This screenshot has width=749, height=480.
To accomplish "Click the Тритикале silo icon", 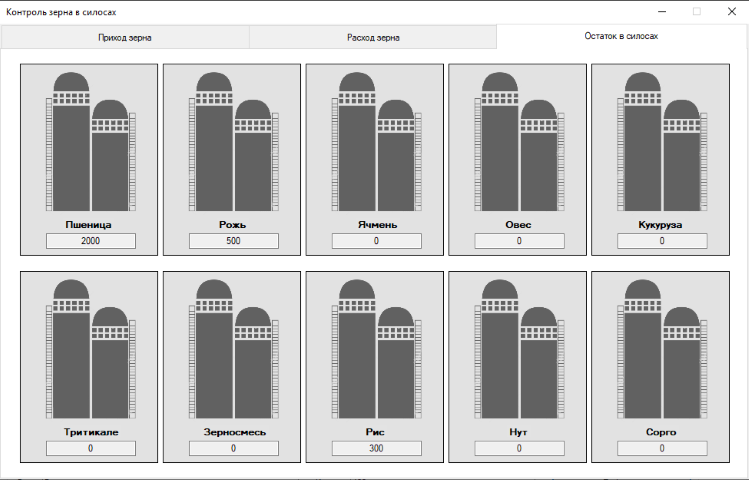I will pyautogui.click(x=90, y=349).
